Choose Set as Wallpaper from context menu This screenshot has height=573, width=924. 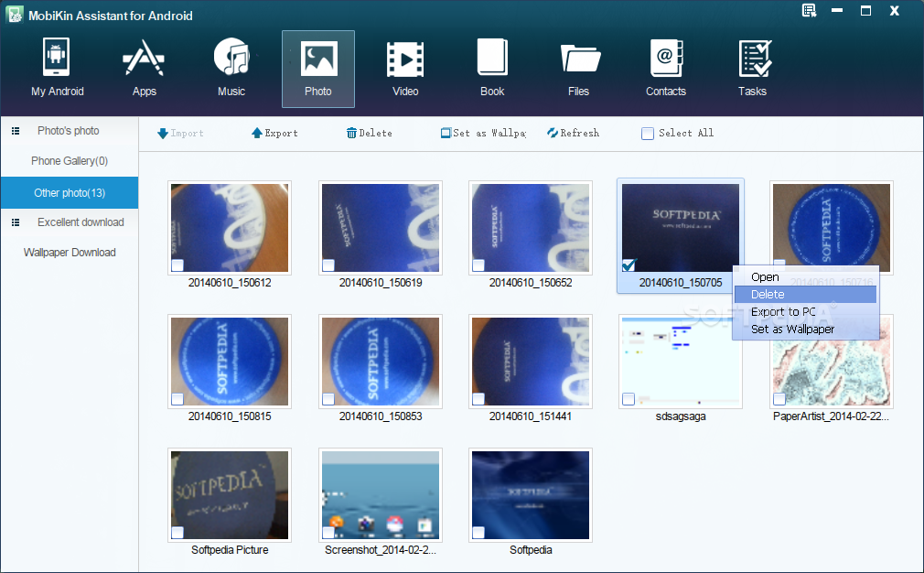click(x=806, y=329)
